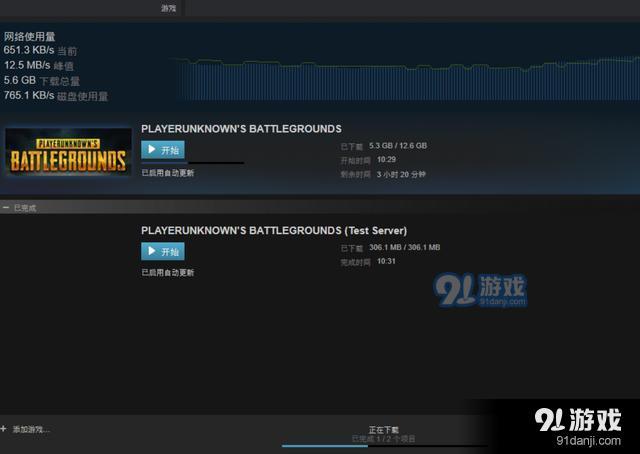
Task: Click the 5.3 GB / 12.6 GB downloaded text
Action: pyautogui.click(x=398, y=146)
